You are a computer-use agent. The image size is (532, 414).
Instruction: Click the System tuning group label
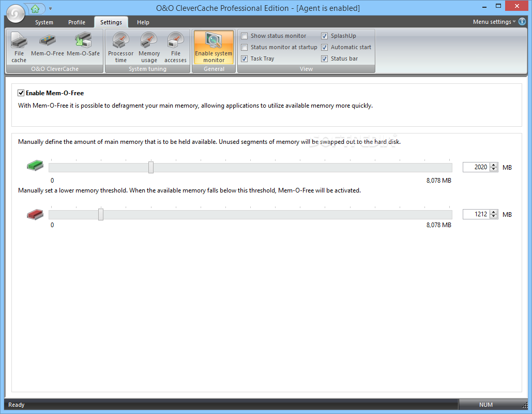click(147, 69)
